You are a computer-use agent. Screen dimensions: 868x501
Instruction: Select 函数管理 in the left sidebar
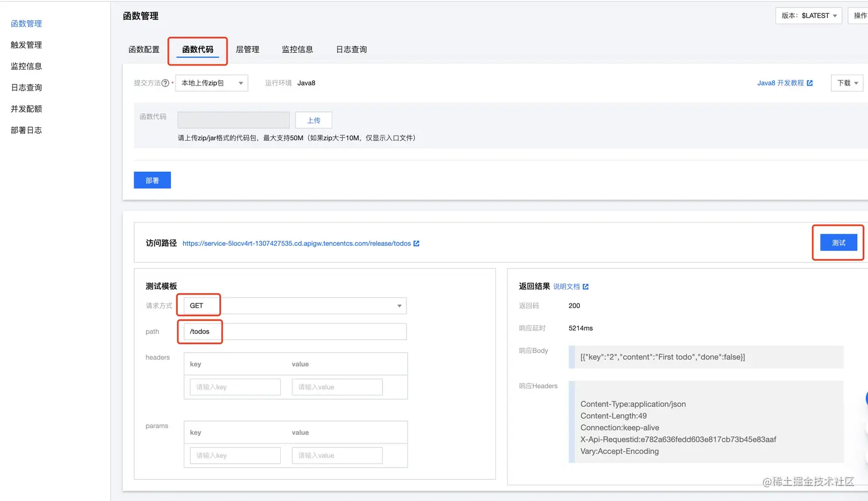26,24
